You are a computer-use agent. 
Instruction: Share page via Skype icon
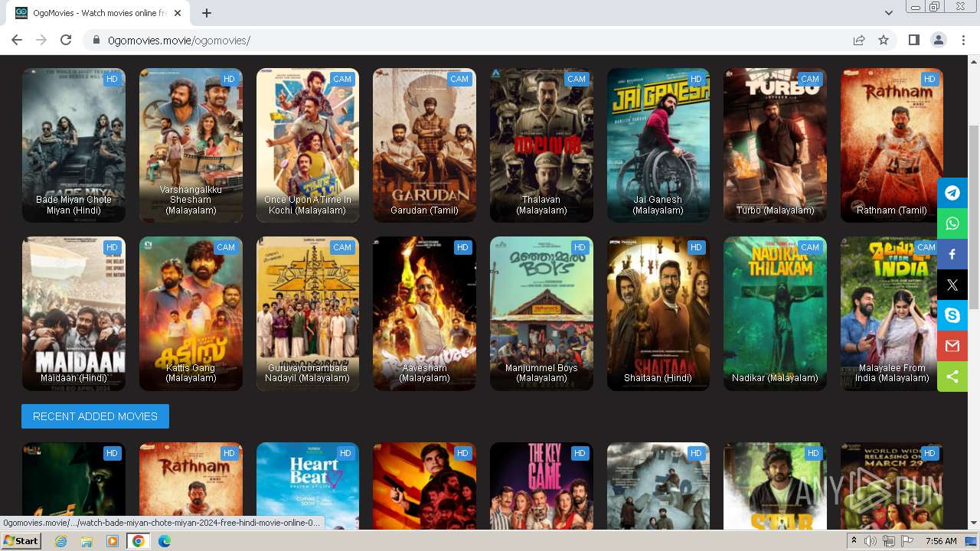pos(952,315)
